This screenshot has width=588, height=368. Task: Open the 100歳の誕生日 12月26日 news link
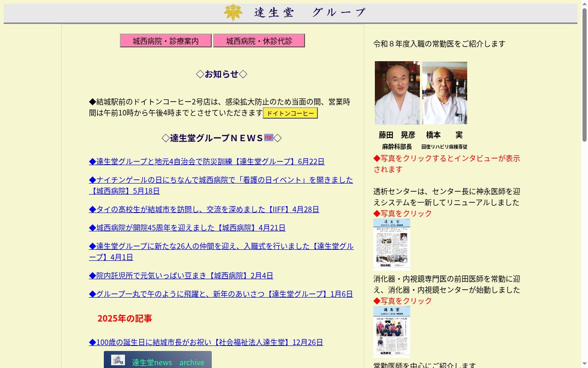[x=206, y=342]
